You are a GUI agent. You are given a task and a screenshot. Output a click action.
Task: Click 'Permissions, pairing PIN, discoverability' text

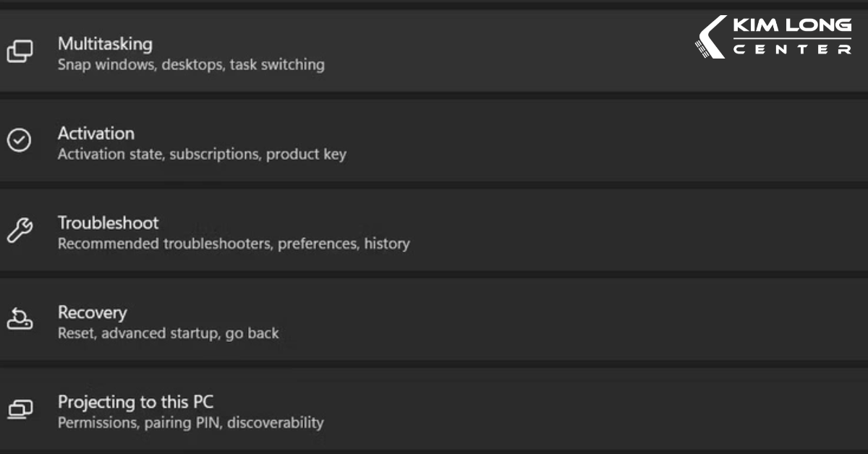pyautogui.click(x=190, y=422)
